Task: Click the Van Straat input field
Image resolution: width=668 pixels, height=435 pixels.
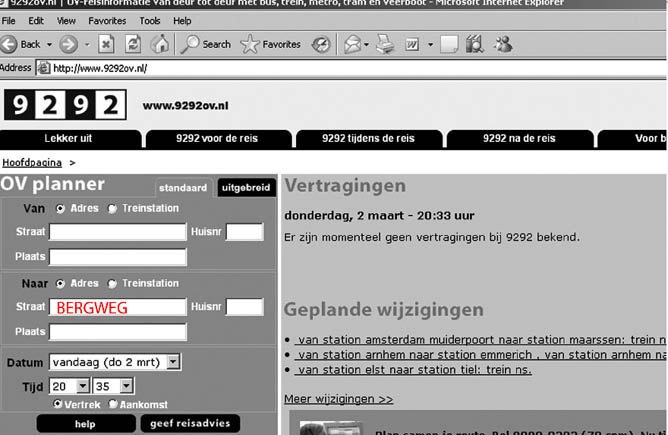Action: [x=118, y=232]
